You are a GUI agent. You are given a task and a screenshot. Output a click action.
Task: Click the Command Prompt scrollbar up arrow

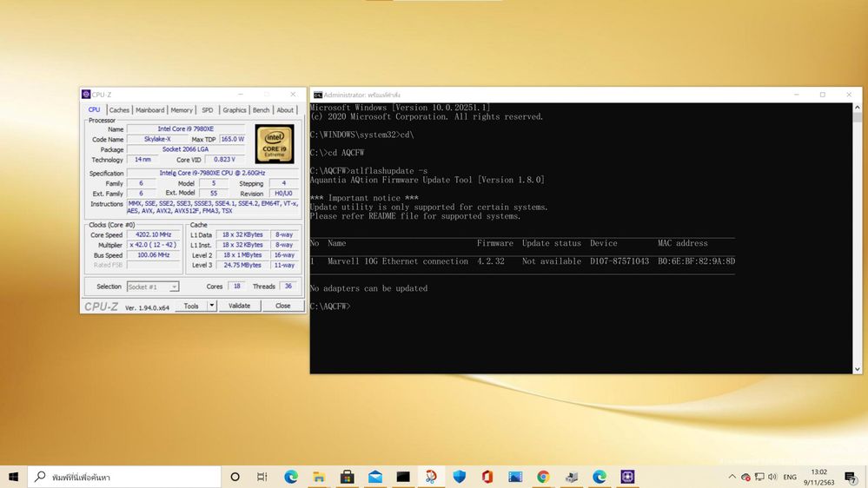point(857,108)
